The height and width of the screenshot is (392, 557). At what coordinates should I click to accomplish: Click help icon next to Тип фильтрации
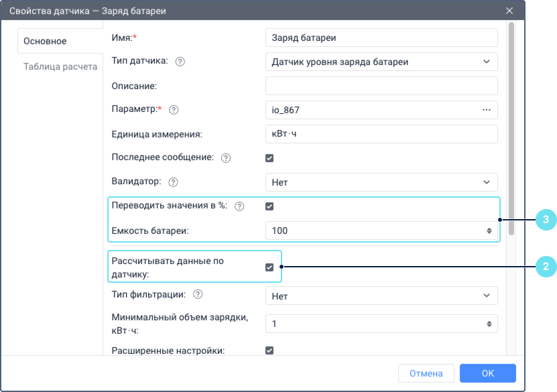[x=198, y=294]
